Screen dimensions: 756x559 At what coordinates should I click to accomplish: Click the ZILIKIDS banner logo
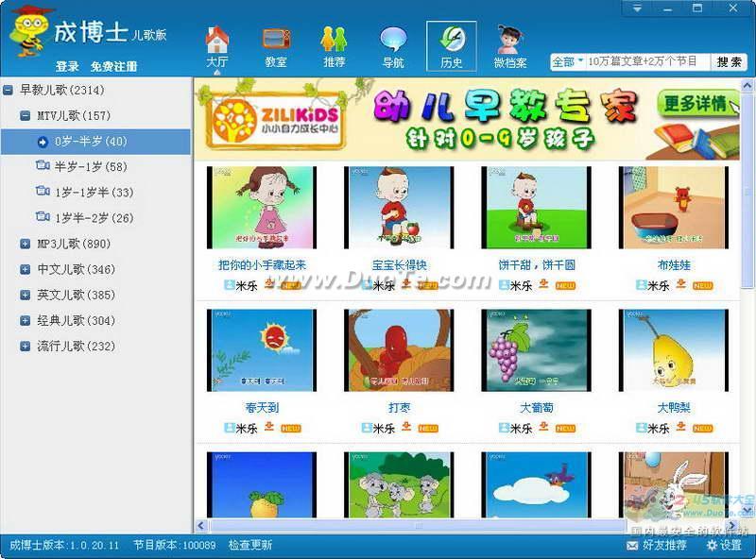[x=276, y=121]
